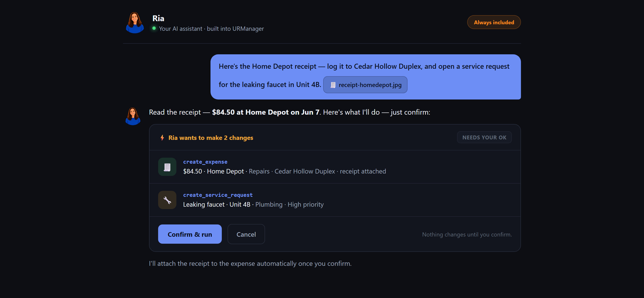Click Ria's small avatar beside the reply
The image size is (644, 298).
133,116
